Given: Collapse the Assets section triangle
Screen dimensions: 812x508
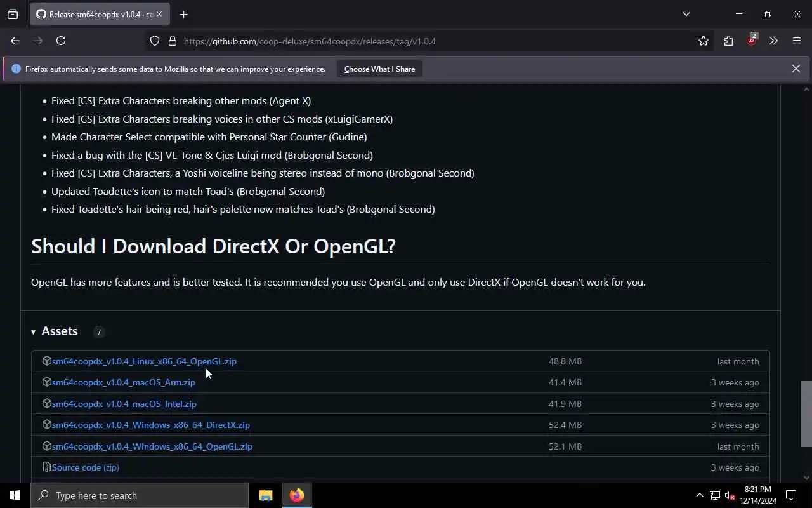Looking at the screenshot, I should pos(33,332).
